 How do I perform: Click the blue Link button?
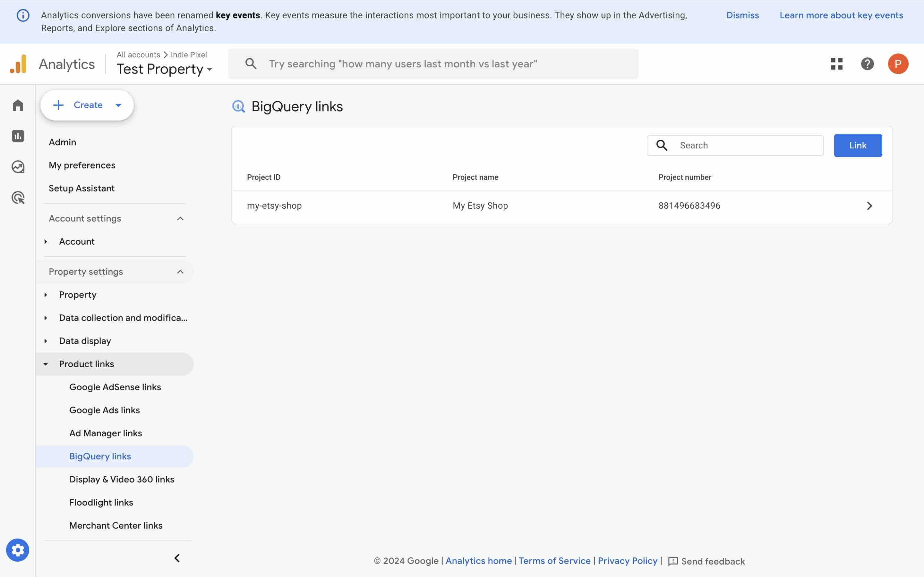pos(858,146)
